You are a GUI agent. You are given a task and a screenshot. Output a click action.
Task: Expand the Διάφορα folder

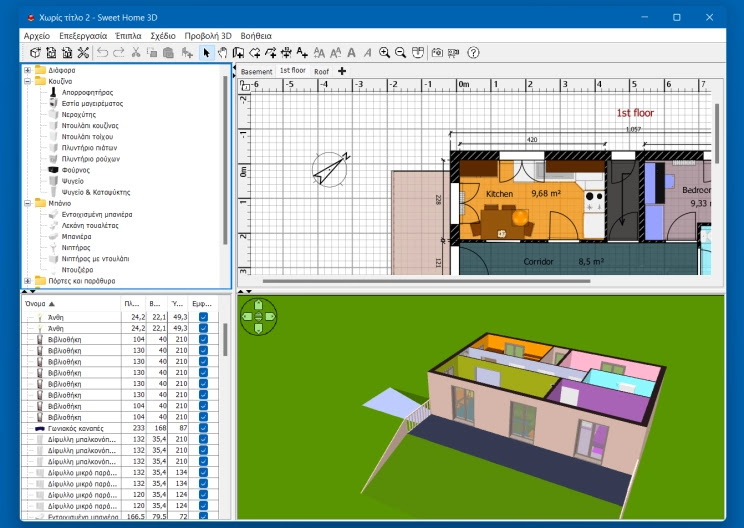28,70
